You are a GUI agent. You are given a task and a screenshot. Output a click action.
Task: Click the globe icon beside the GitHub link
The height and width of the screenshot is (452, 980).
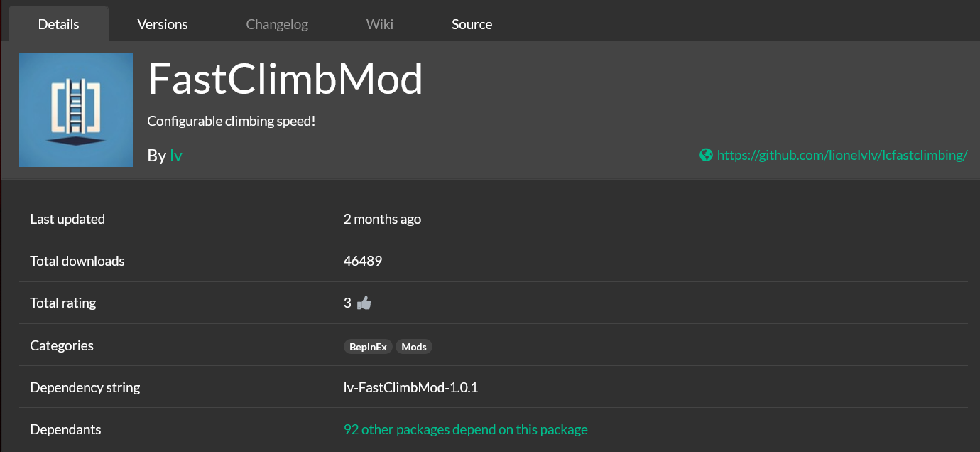click(706, 155)
